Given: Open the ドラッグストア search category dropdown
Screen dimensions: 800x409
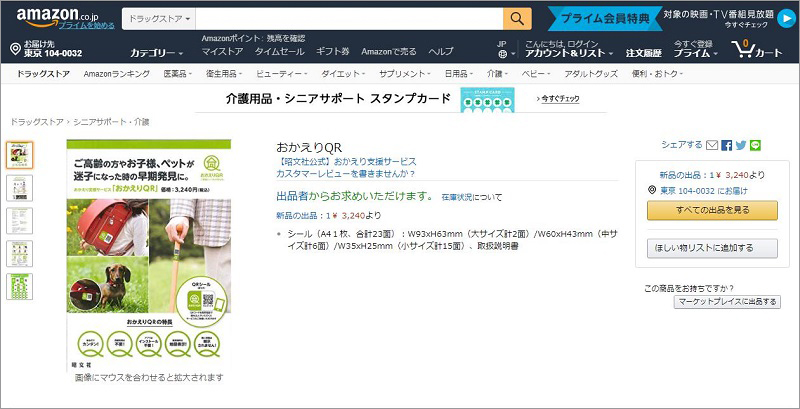Looking at the screenshot, I should pyautogui.click(x=159, y=19).
